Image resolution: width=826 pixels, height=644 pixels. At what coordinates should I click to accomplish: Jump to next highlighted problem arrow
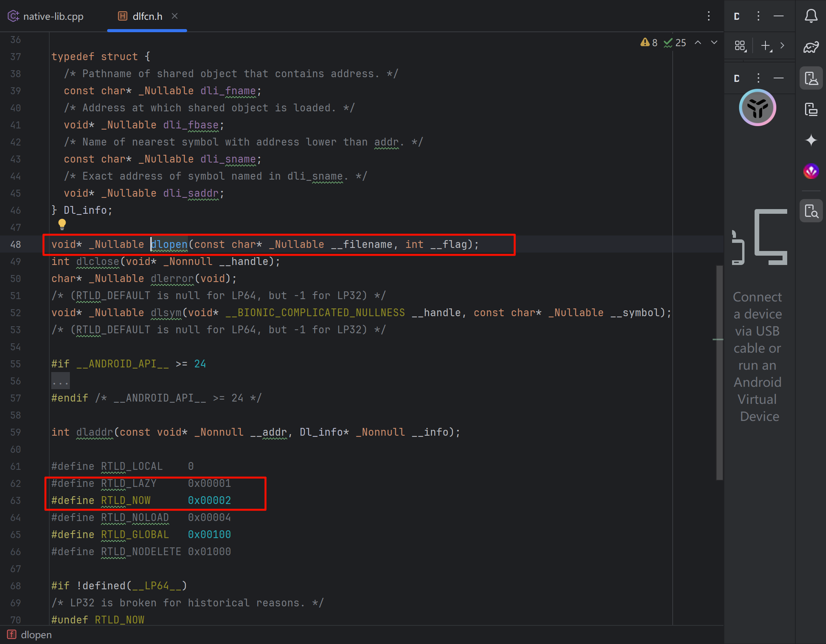tap(714, 43)
